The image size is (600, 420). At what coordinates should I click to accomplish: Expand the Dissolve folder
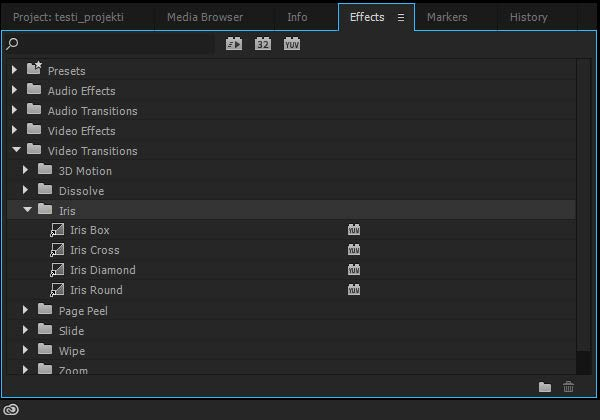coord(25,189)
